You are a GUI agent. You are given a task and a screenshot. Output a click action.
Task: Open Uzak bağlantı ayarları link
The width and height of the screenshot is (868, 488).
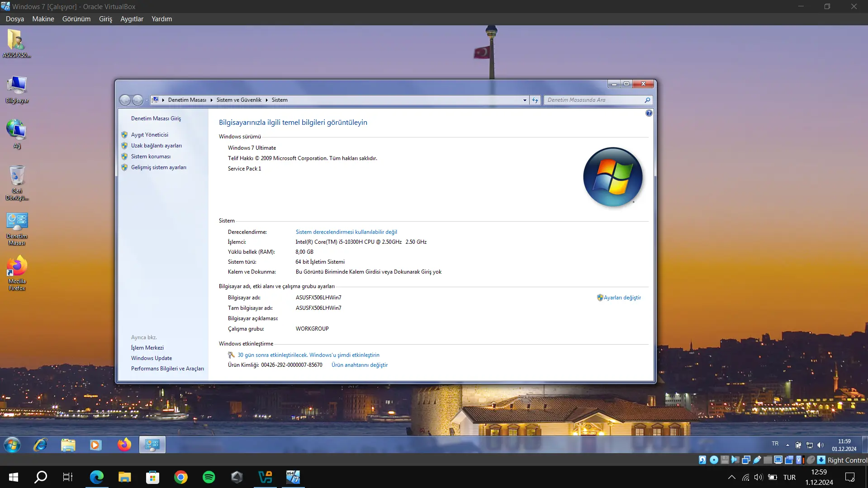coord(157,146)
